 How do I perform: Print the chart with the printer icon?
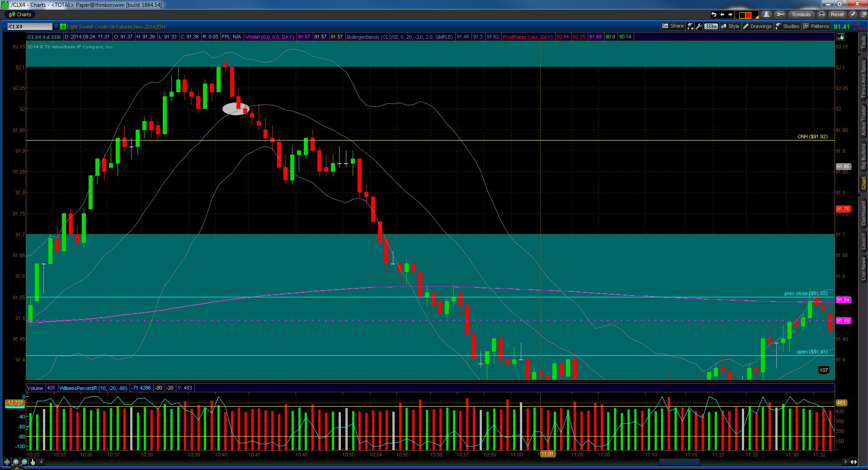coord(822,14)
